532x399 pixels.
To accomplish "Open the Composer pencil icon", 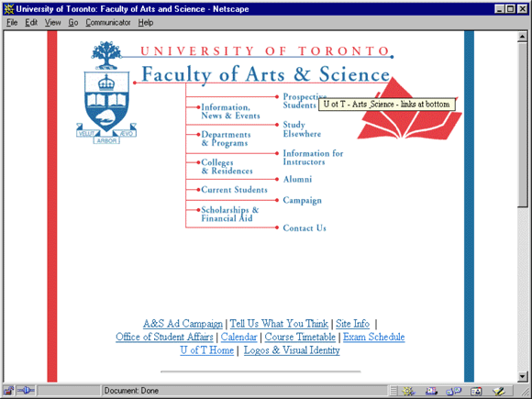I will (499, 391).
